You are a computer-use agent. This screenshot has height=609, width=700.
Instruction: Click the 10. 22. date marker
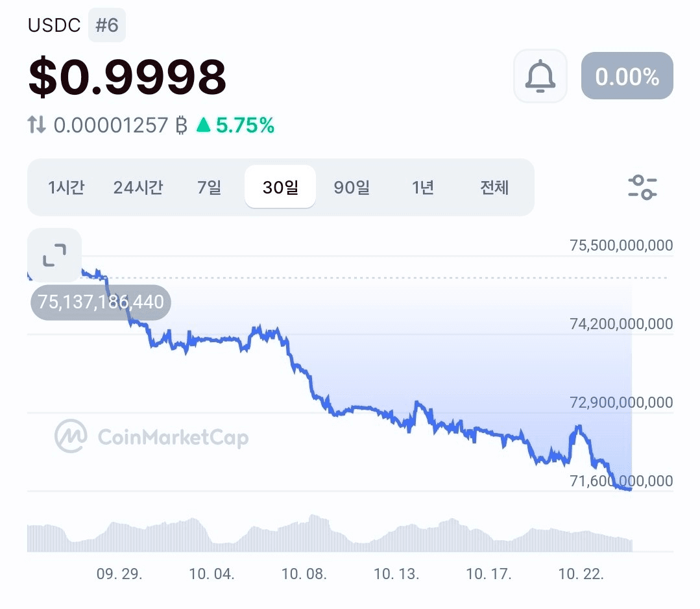(581, 574)
